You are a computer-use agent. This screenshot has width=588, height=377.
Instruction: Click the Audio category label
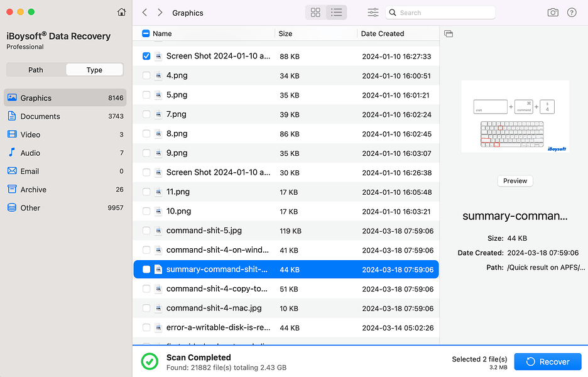click(x=30, y=153)
